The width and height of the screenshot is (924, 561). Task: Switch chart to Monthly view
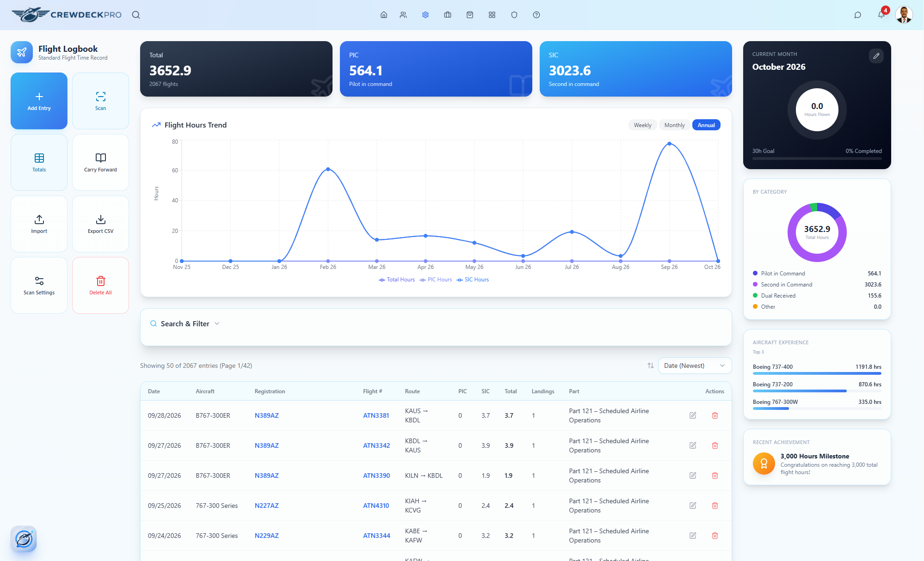coord(674,125)
